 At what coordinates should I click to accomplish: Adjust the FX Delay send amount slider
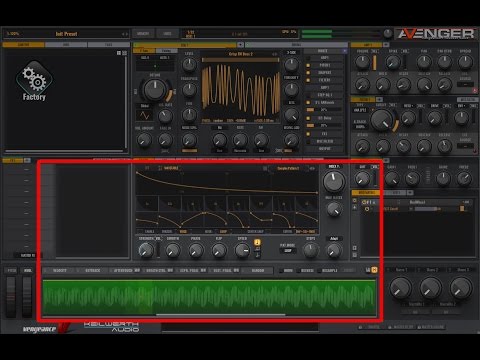pyautogui.click(x=325, y=125)
